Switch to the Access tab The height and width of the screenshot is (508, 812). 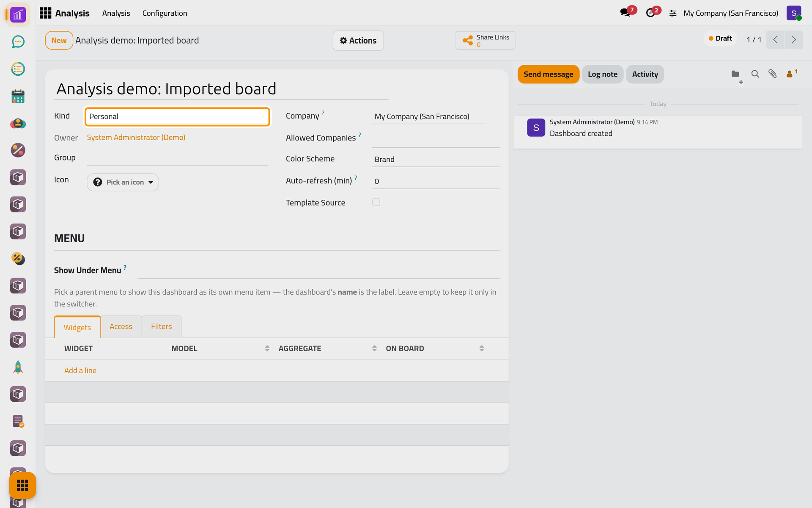click(121, 326)
